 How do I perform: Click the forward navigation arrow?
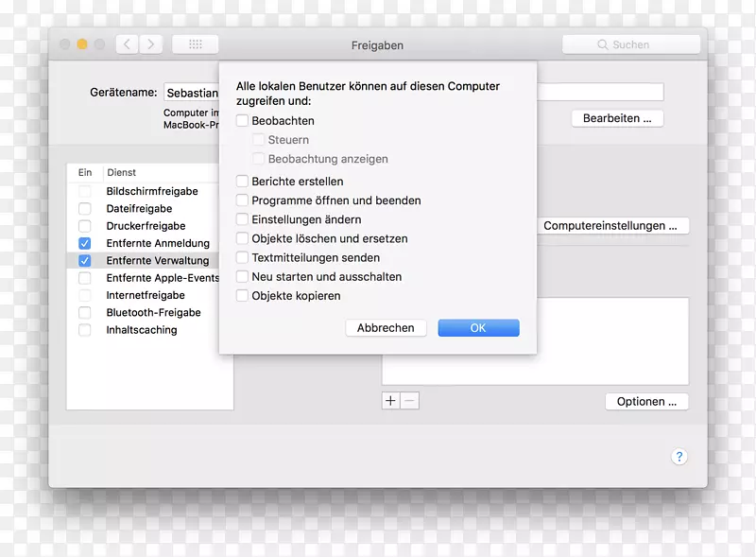coord(151,44)
